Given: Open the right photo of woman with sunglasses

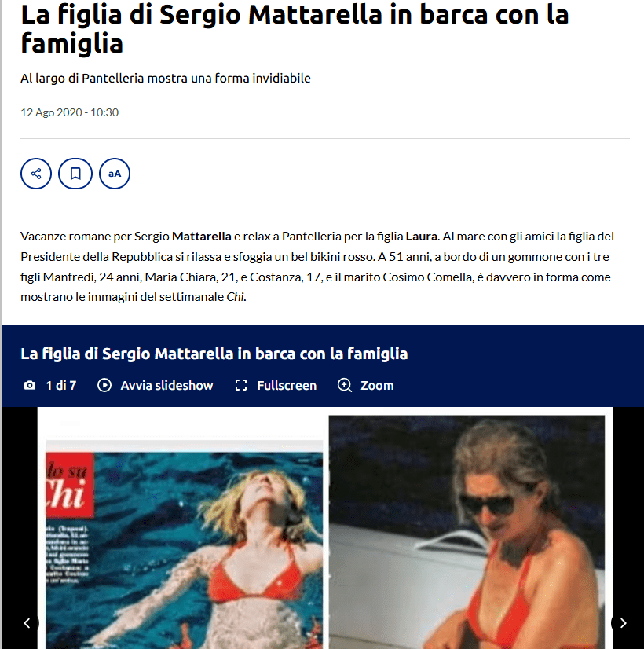Looking at the screenshot, I should (467, 532).
